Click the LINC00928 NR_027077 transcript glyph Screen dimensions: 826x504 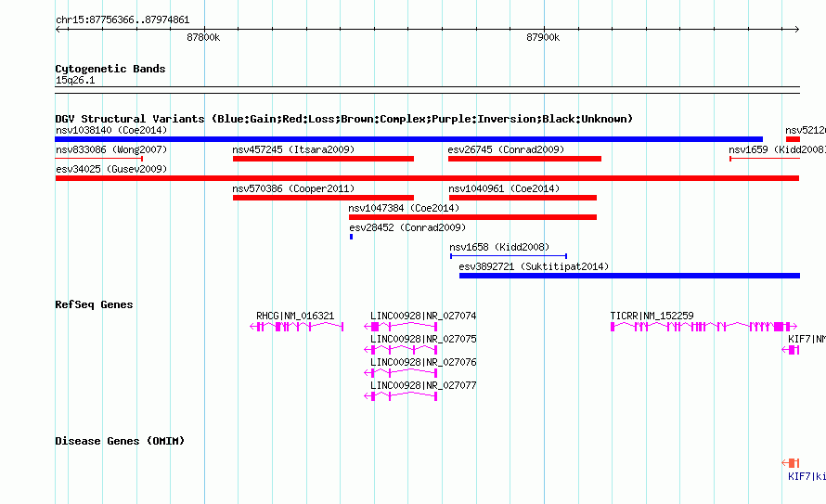point(401,396)
